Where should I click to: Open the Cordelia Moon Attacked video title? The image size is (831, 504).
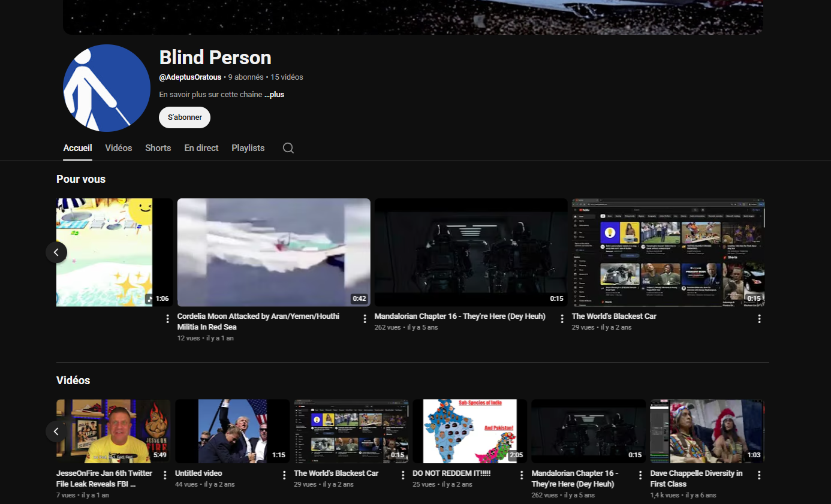[258, 322]
